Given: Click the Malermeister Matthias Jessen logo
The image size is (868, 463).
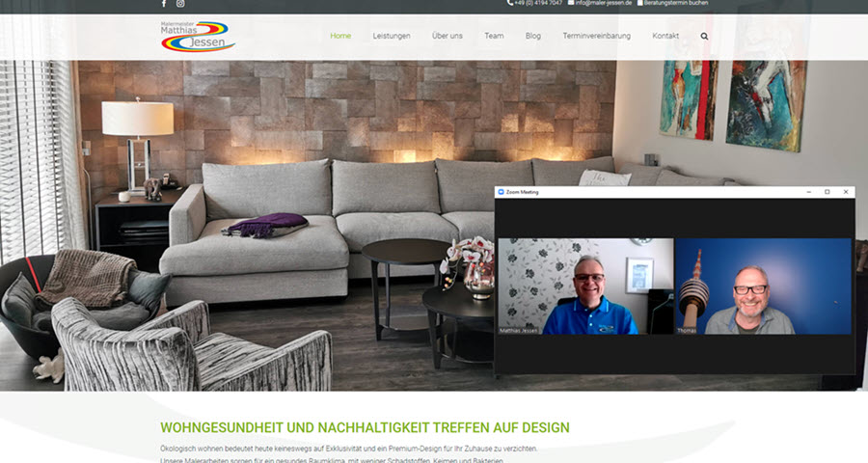Looking at the screenshot, I should (198, 37).
